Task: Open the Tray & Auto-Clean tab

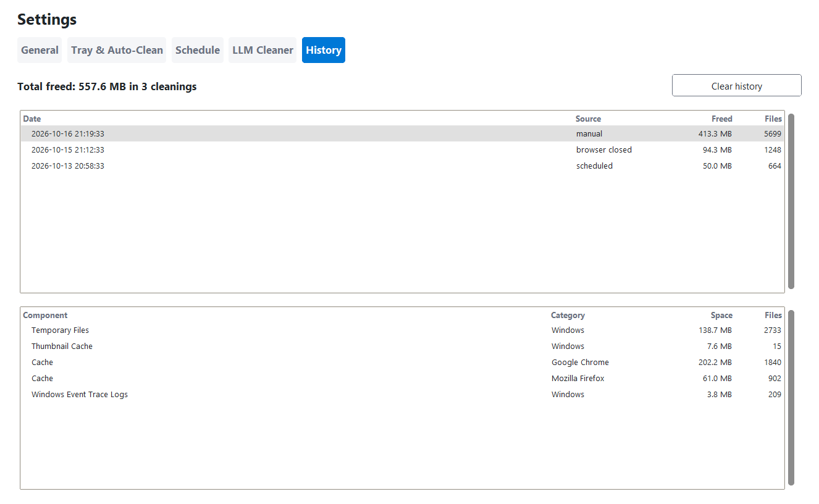Action: pos(117,50)
